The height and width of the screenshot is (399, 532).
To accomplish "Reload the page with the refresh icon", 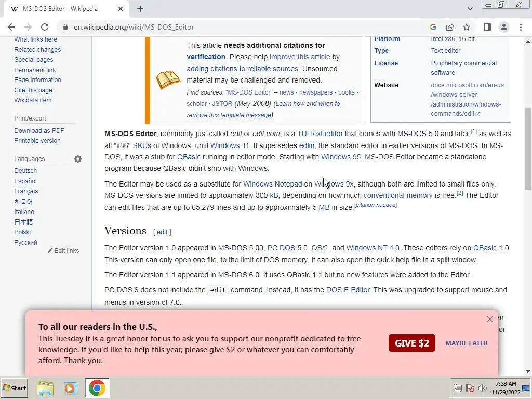I will click(x=45, y=27).
